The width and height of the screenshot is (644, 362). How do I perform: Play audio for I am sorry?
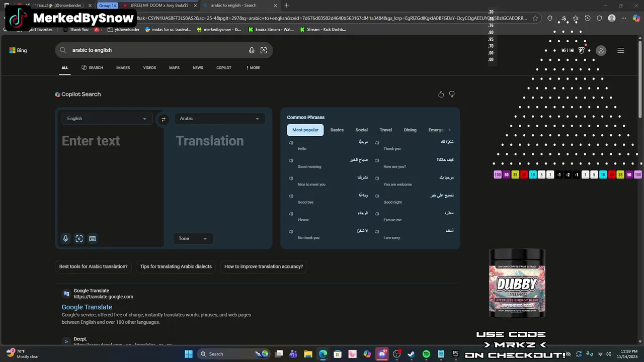pos(377,231)
